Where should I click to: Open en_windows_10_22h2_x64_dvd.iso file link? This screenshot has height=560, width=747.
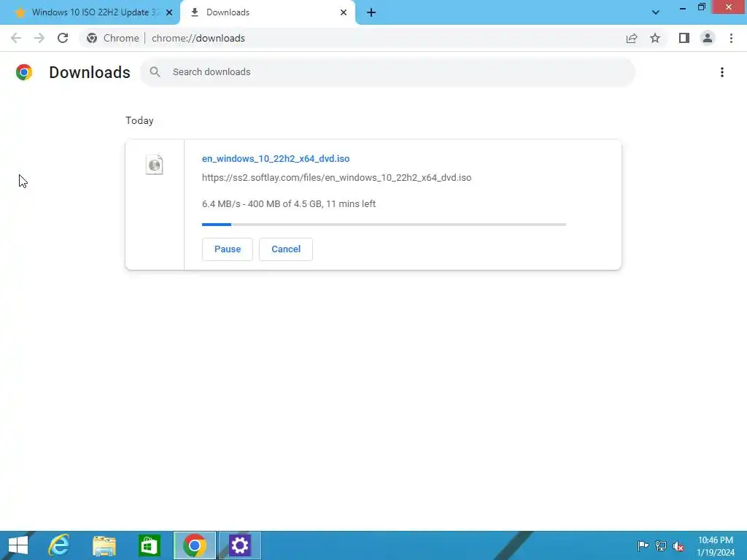[x=276, y=158]
